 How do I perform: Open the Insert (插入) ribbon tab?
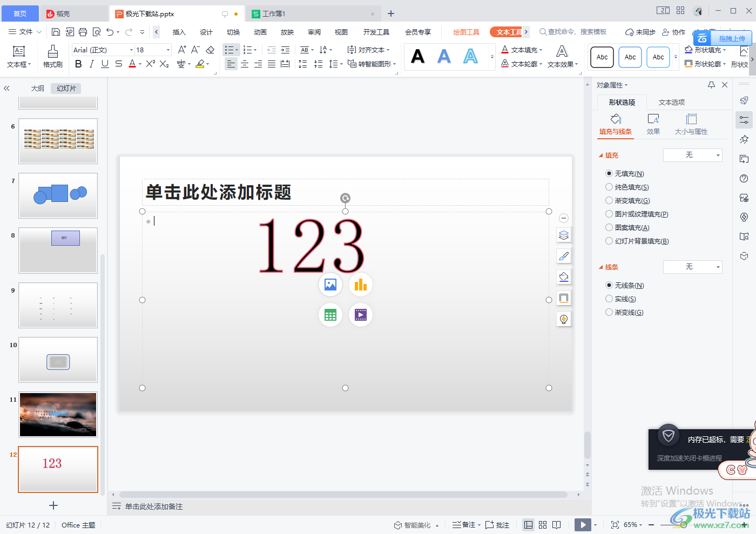point(179,32)
